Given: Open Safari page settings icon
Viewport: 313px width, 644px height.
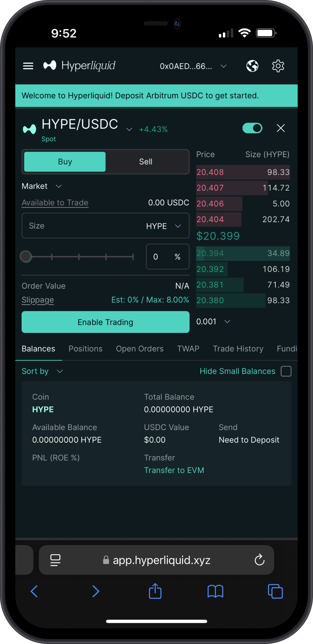Looking at the screenshot, I should click(55, 560).
